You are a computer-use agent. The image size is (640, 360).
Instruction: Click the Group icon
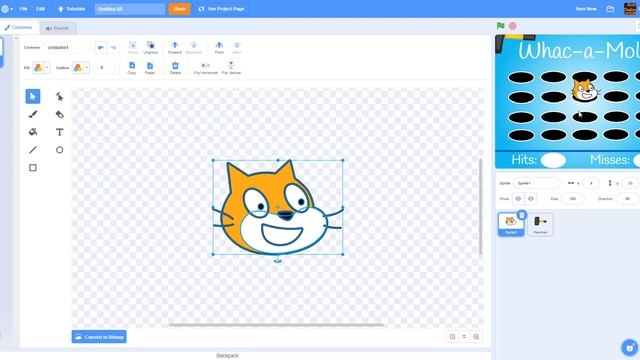coord(133,47)
